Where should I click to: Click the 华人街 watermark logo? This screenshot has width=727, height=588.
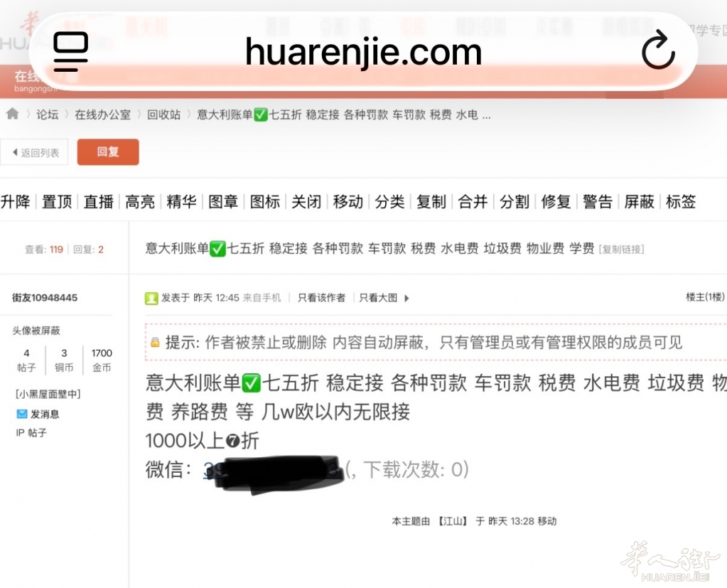point(669,560)
